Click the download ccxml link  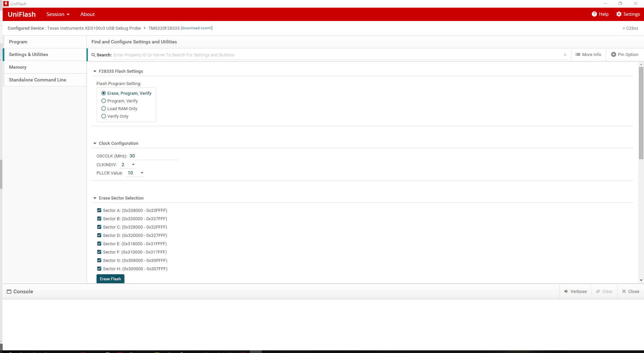coord(197,28)
